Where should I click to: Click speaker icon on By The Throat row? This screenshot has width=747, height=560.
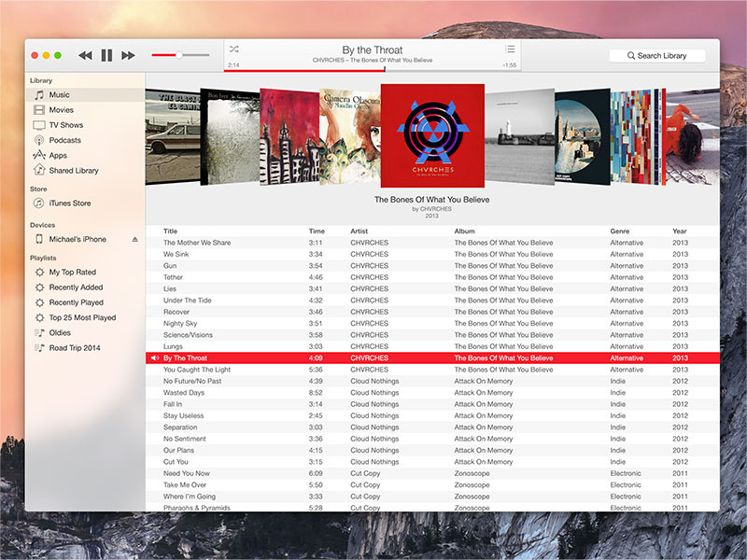coord(155,358)
